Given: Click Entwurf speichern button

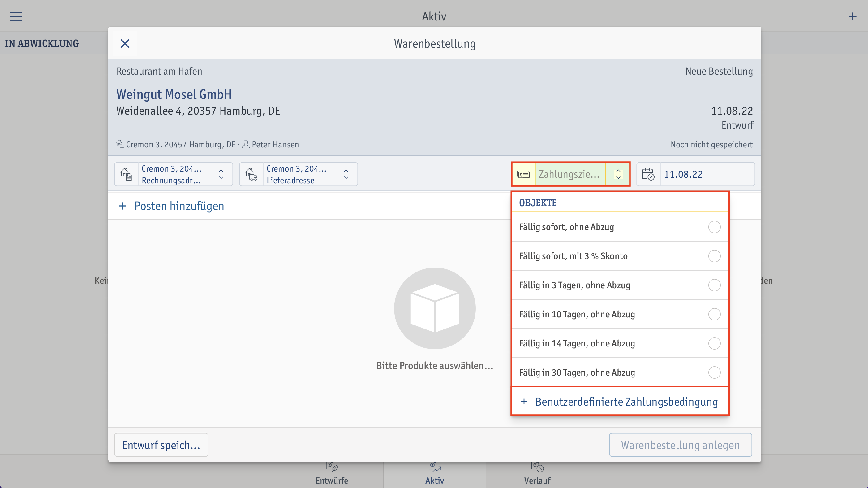Looking at the screenshot, I should pyautogui.click(x=161, y=445).
